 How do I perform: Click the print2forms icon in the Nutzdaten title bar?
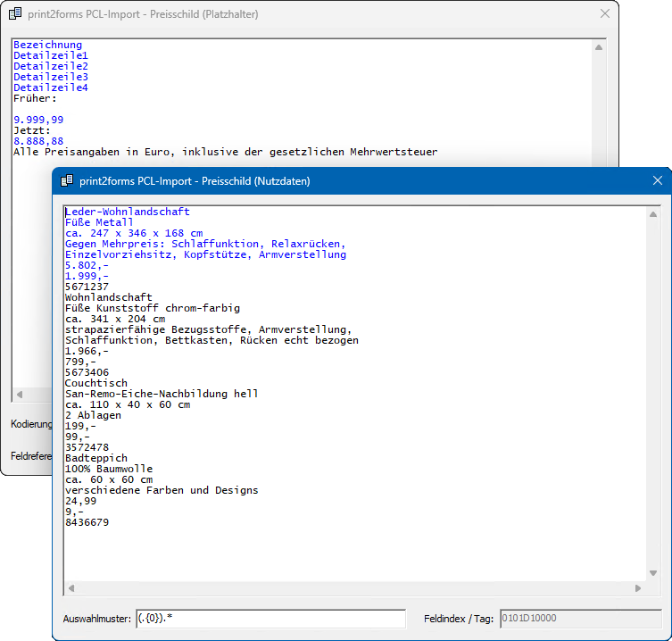(x=66, y=181)
